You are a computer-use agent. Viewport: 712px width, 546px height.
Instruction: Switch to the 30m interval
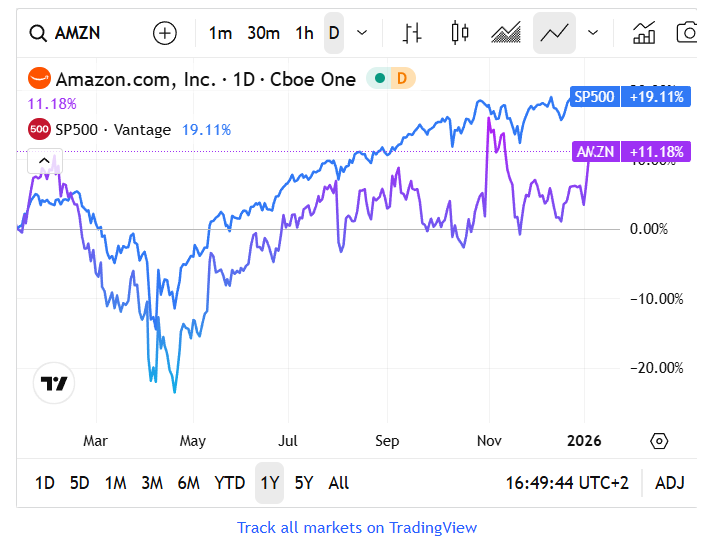point(263,33)
